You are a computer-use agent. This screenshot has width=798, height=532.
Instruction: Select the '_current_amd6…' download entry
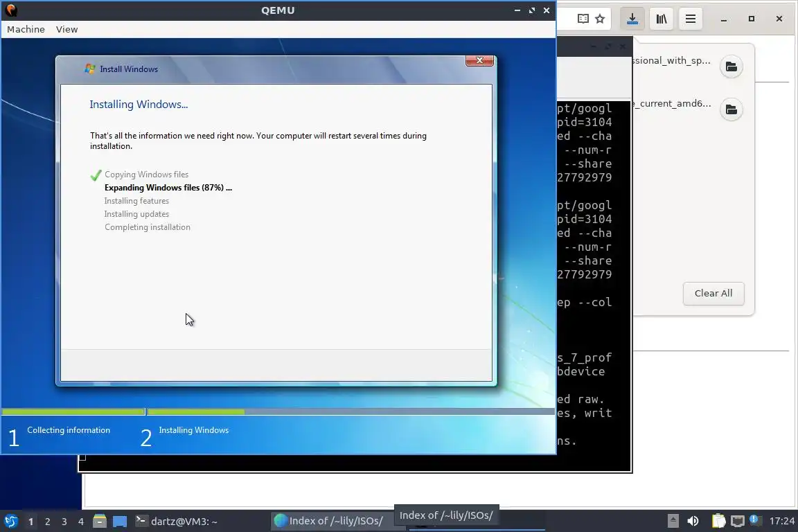tap(671, 103)
